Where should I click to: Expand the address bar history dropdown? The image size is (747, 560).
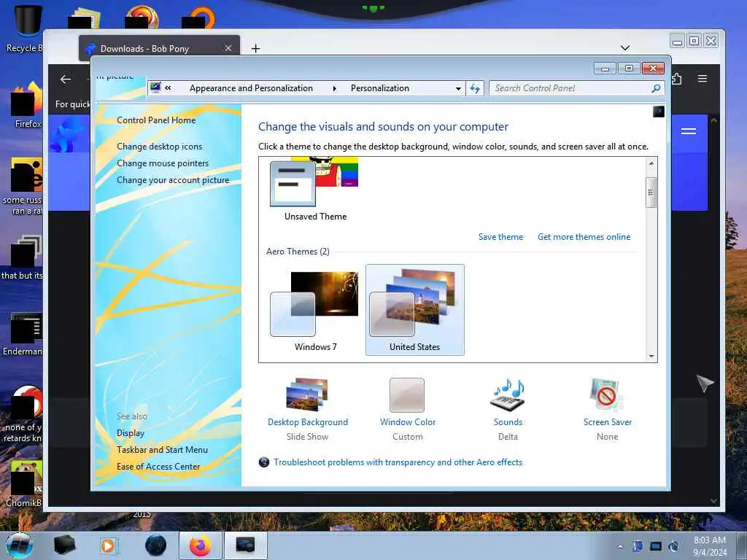click(x=458, y=88)
